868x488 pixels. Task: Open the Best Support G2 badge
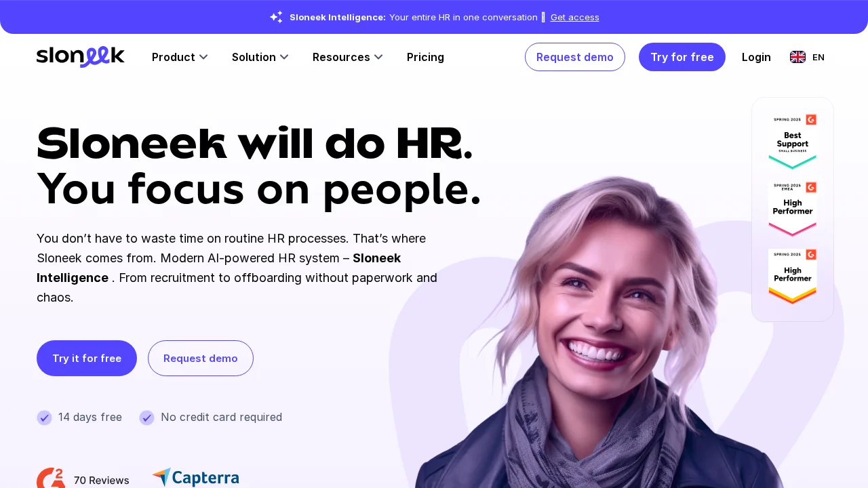pyautogui.click(x=793, y=141)
